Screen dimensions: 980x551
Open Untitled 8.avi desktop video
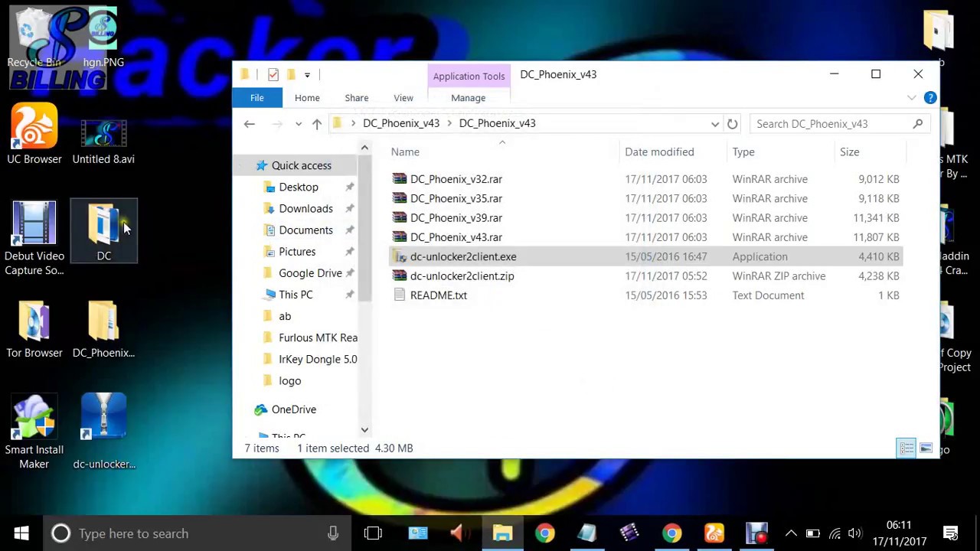tap(103, 142)
